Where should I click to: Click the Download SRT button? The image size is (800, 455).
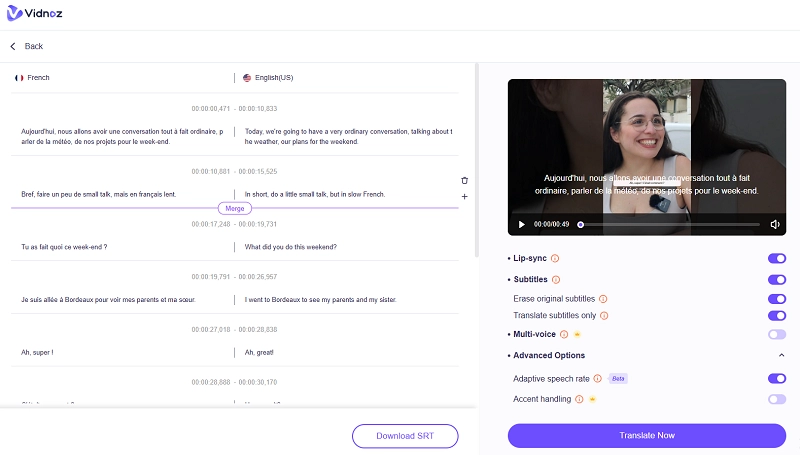click(x=405, y=436)
